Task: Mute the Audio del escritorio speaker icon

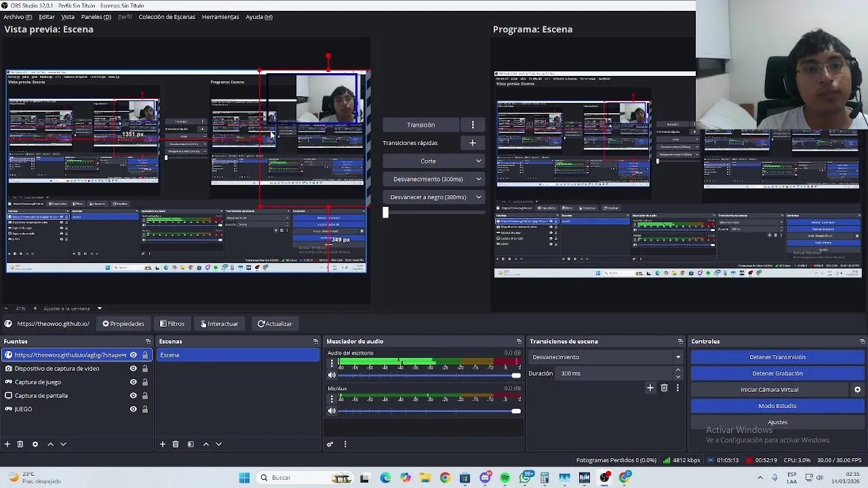Action: (332, 375)
